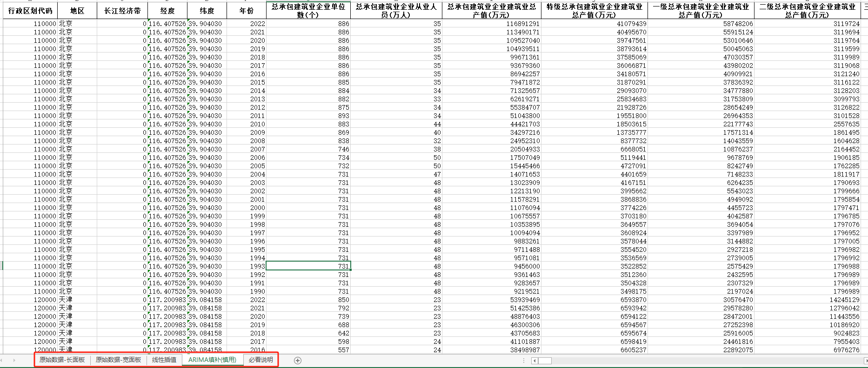
Task: Select the cell with value 9219521
Action: (492, 291)
